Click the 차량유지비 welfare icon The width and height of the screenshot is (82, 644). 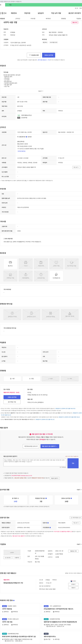coord(41,264)
